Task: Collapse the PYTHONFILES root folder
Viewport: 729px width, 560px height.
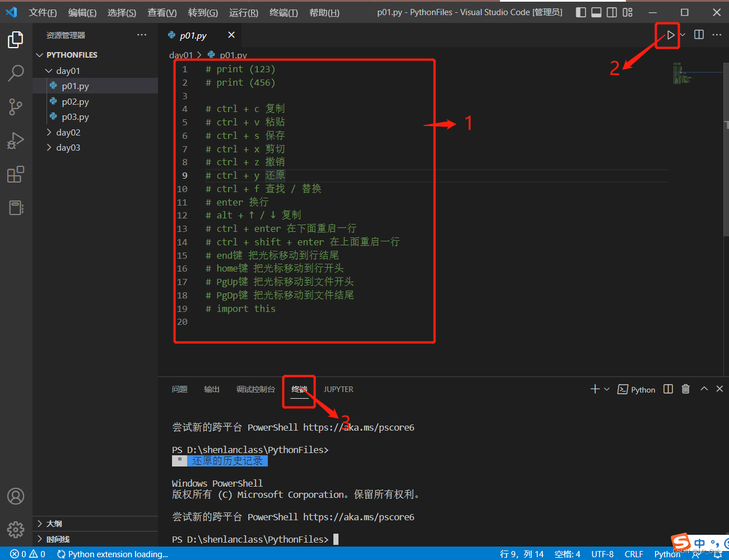Action: click(x=72, y=55)
